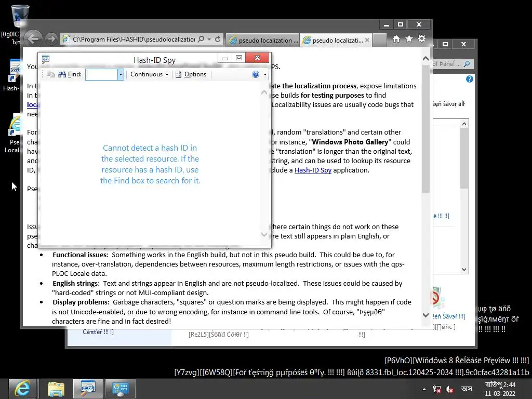Expand the Find combo box arrow
This screenshot has height=399, width=532.
121,74
